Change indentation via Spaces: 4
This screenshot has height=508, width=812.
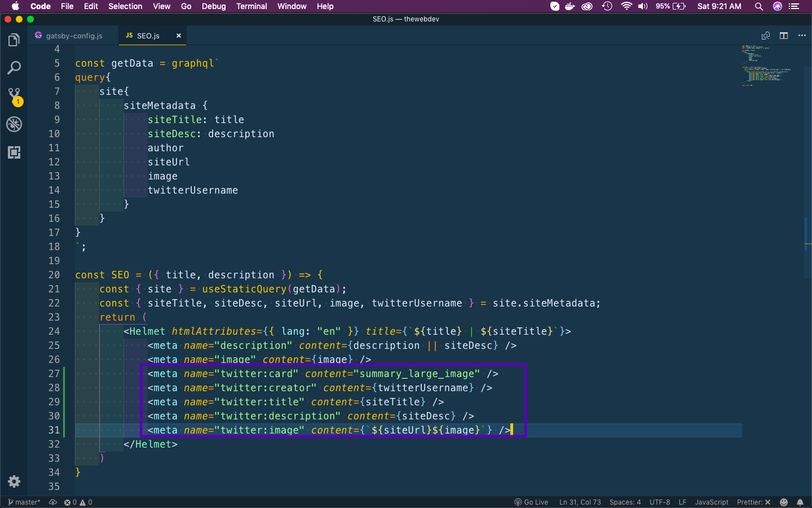(x=625, y=502)
